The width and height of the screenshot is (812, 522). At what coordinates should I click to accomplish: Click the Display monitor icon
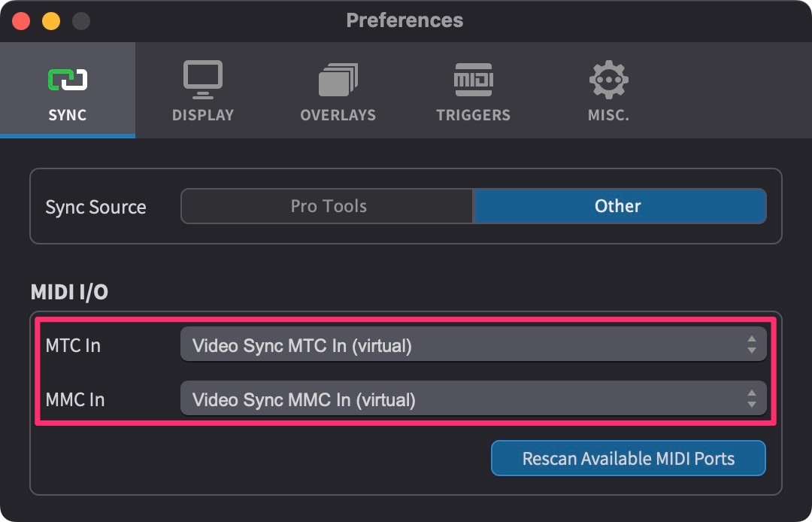pyautogui.click(x=203, y=79)
